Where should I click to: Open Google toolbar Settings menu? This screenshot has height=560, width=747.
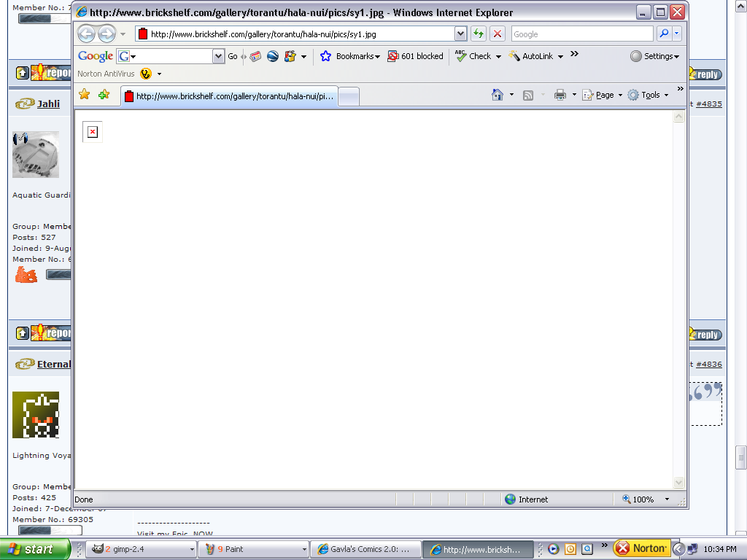[654, 56]
